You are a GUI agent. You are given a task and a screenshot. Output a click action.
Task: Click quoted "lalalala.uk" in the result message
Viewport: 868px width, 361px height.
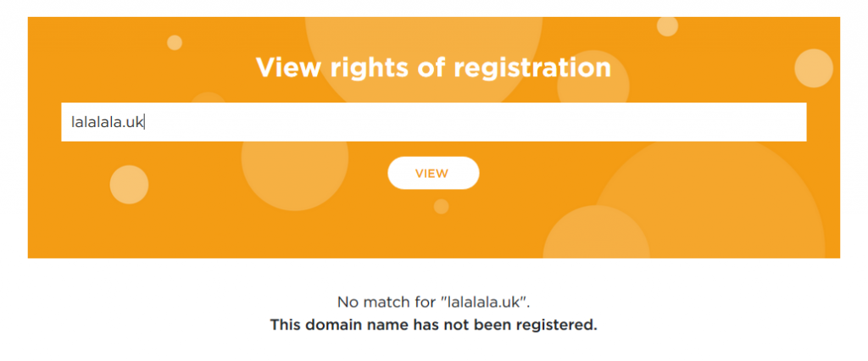(x=494, y=302)
